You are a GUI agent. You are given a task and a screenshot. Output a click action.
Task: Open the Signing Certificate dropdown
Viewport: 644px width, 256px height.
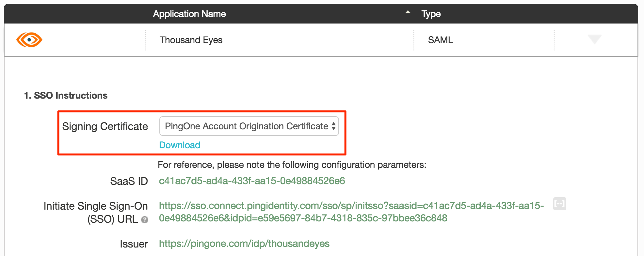click(x=249, y=126)
